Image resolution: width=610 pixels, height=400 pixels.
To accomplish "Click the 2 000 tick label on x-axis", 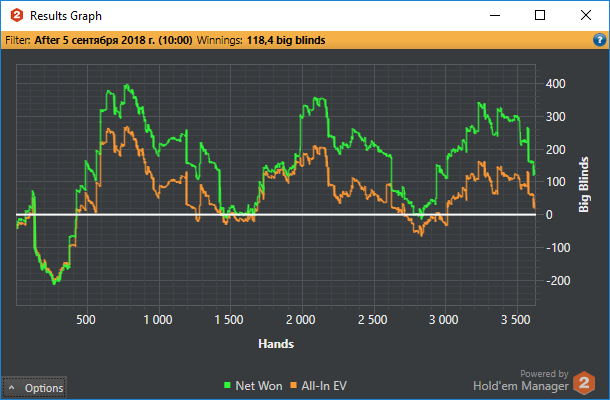I will click(x=301, y=319).
